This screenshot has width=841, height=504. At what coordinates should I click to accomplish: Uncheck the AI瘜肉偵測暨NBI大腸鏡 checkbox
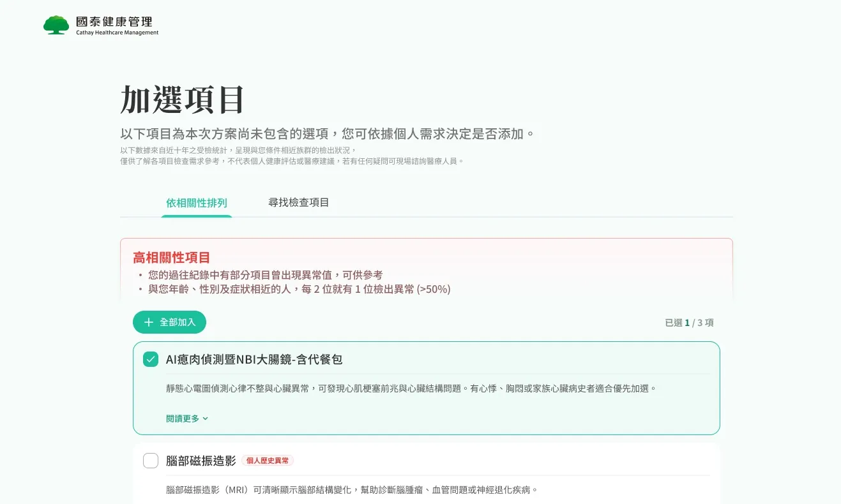tap(151, 359)
